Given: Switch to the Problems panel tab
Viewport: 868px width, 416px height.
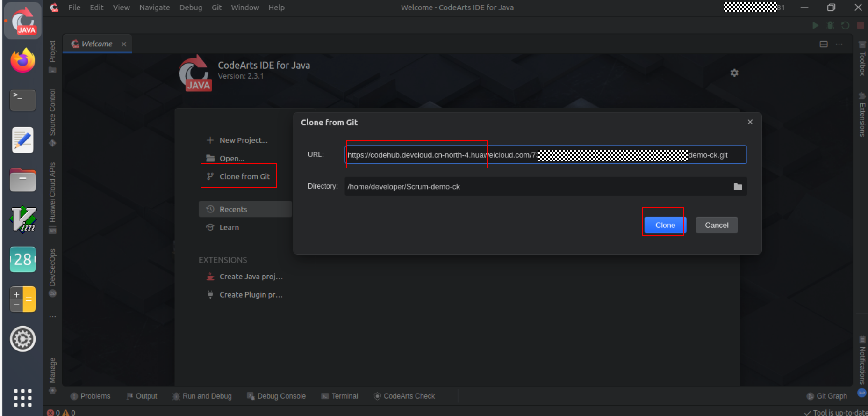Looking at the screenshot, I should pyautogui.click(x=90, y=396).
